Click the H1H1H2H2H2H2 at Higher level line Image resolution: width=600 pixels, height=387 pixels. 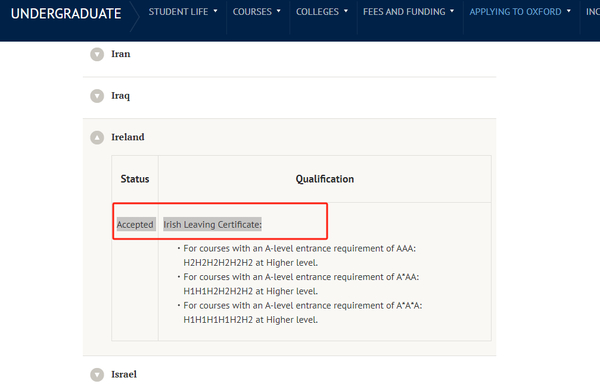tap(250, 291)
